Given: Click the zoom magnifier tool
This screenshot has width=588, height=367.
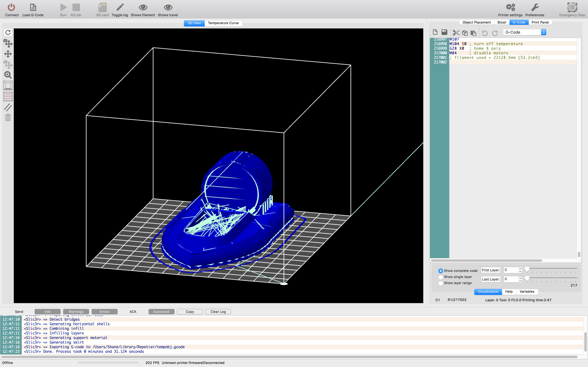Looking at the screenshot, I should pos(8,75).
